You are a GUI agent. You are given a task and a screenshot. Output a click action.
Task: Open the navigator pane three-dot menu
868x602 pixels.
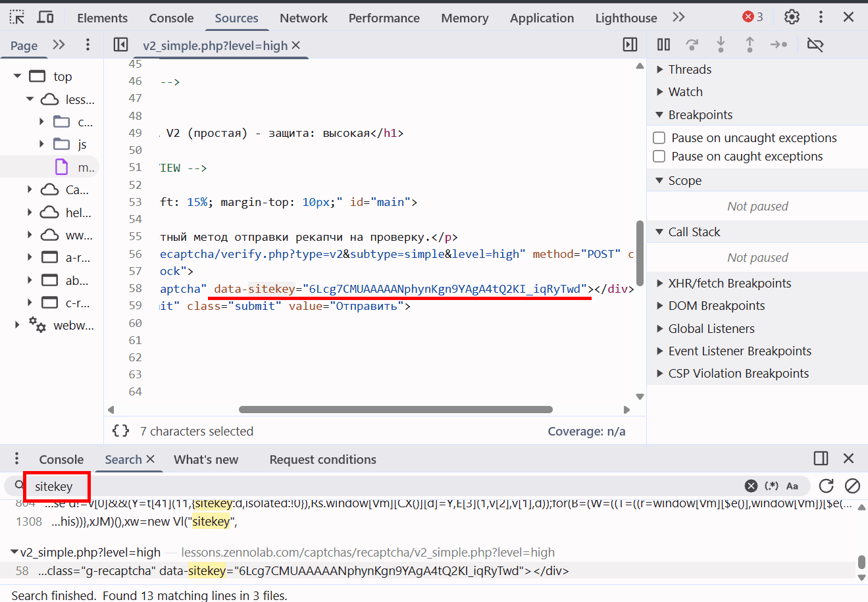tap(88, 45)
